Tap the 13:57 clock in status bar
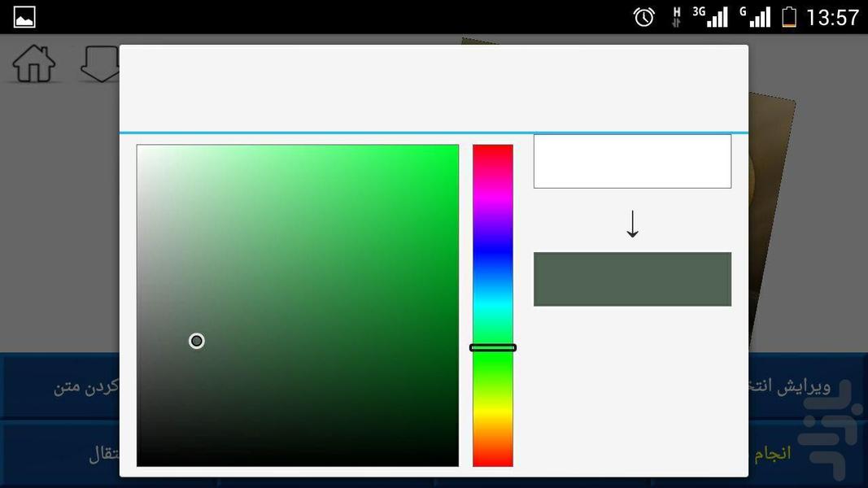The height and width of the screenshot is (488, 868). (x=831, y=17)
